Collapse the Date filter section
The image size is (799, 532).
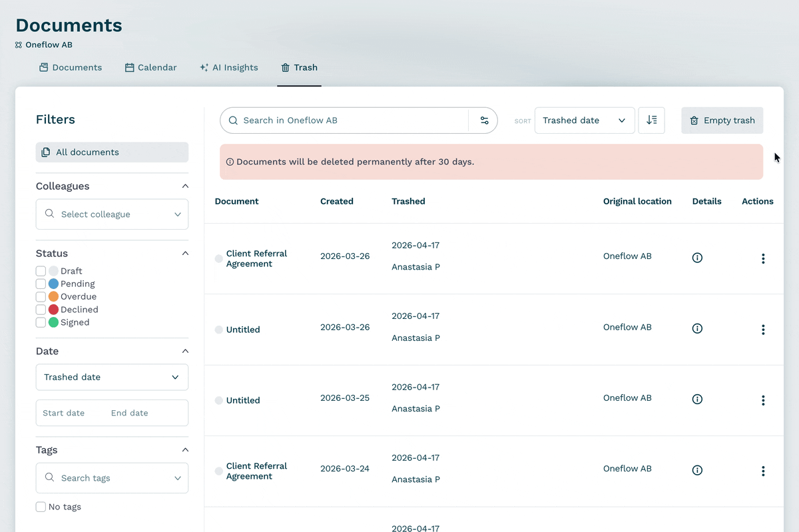click(185, 351)
